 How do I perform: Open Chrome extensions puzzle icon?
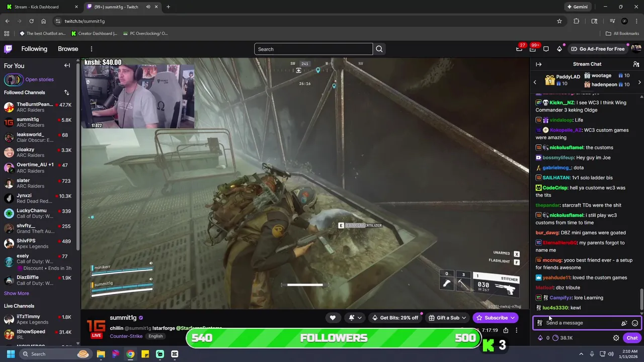click(577, 21)
